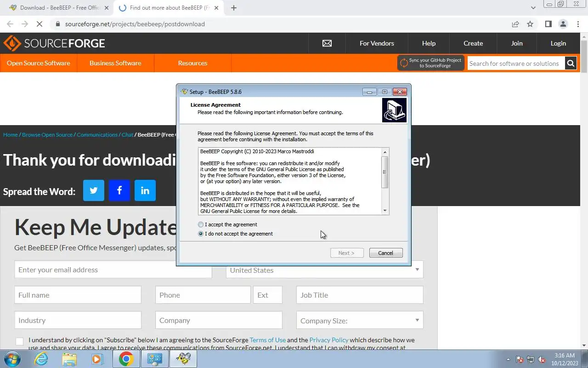Image resolution: width=588 pixels, height=368 pixels.
Task: Click the BeeBEEP setup taskbar icon
Action: (x=184, y=359)
